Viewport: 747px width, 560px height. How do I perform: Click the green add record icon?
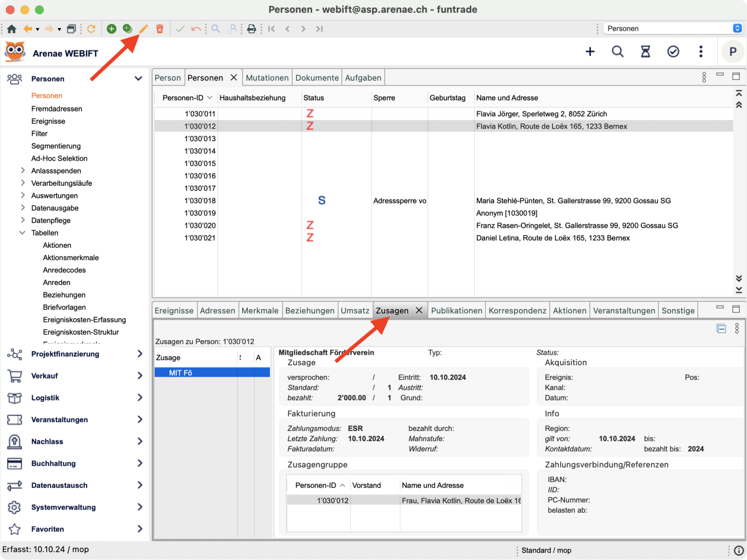111,29
